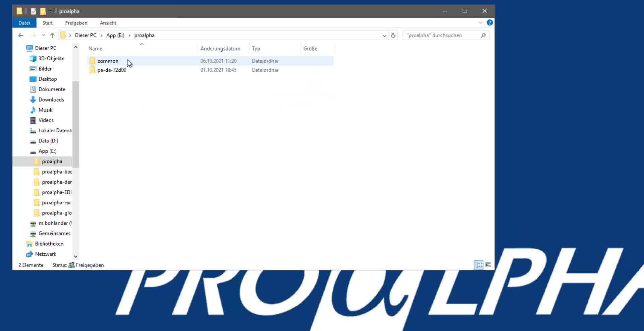Screen dimensions: 644x331
Task: Sort by Änderungsdatum column header
Action: pos(220,49)
